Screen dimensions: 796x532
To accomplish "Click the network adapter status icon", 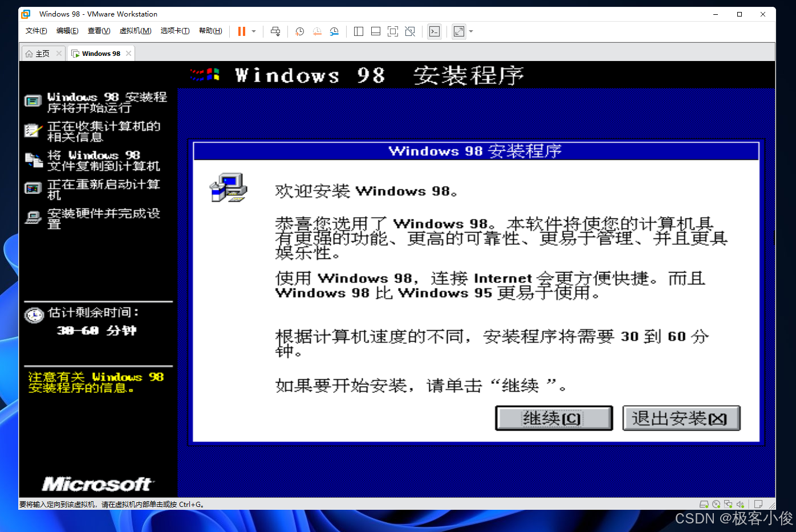I will (728, 504).
